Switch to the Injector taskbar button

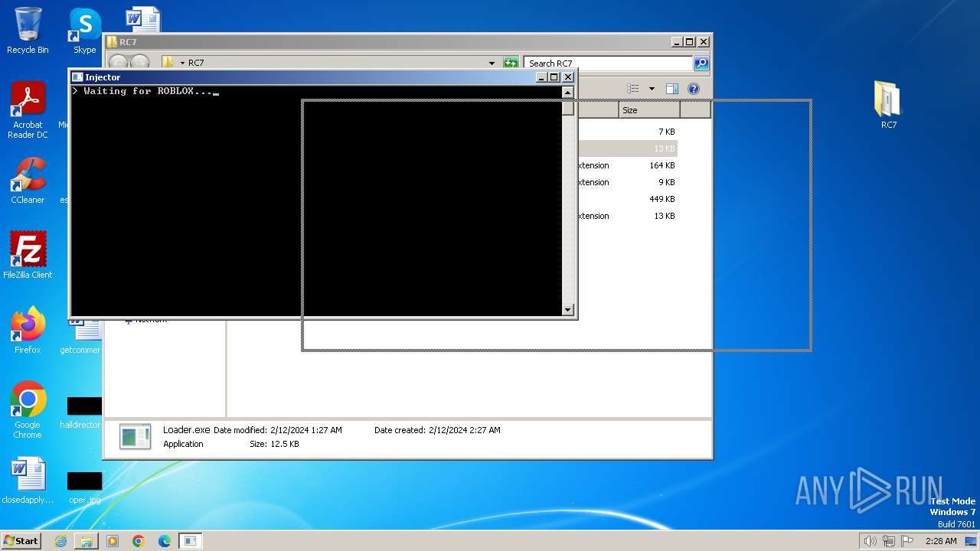tap(191, 541)
